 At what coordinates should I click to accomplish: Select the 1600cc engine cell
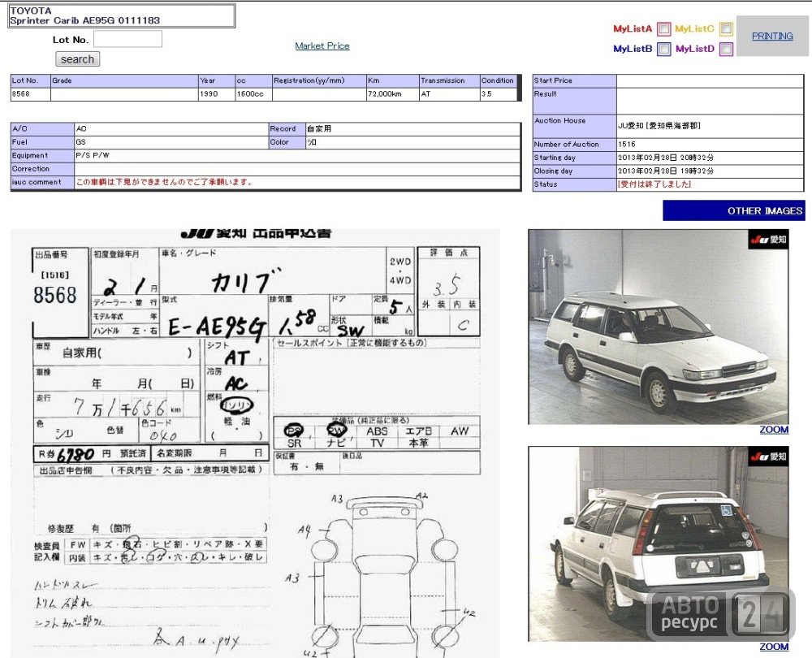coord(253,94)
